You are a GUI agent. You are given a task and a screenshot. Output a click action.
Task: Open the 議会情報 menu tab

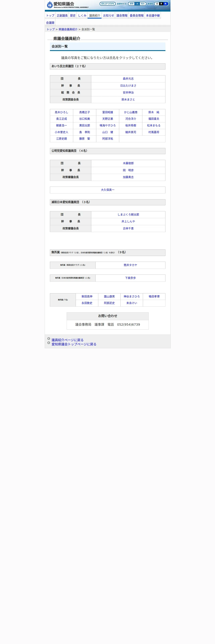(122, 16)
